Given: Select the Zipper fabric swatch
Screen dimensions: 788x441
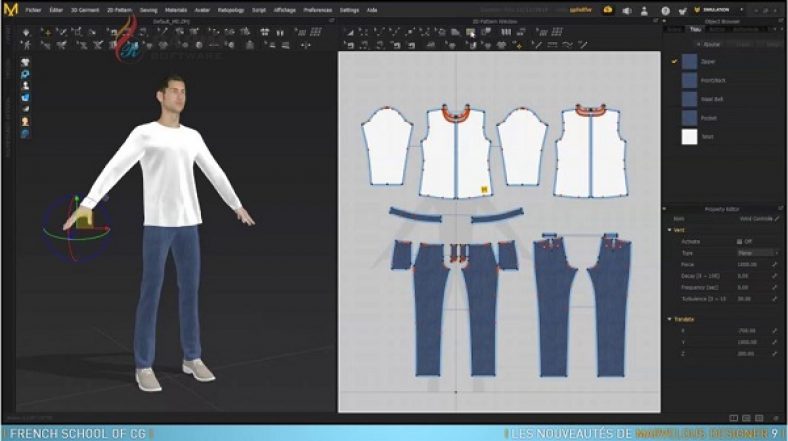Looking at the screenshot, I should point(689,61).
